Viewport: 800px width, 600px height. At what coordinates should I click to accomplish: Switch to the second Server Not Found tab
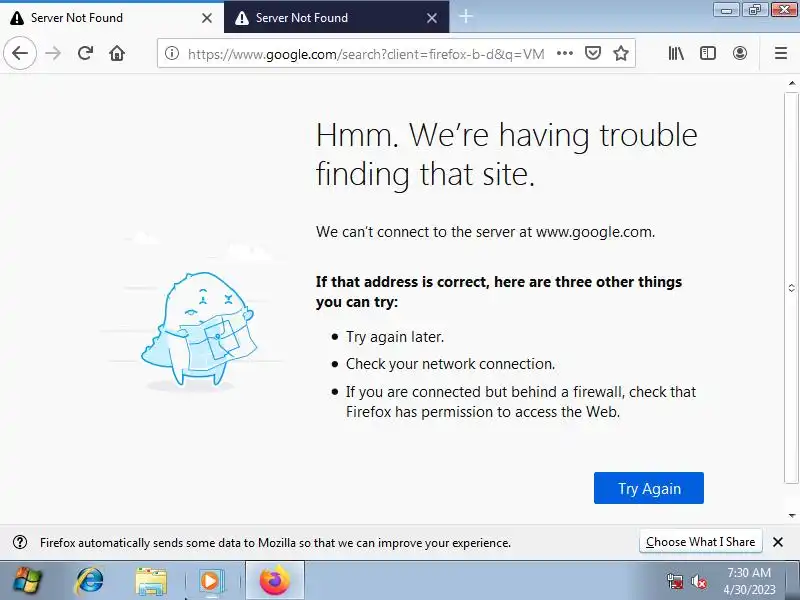tap(336, 18)
